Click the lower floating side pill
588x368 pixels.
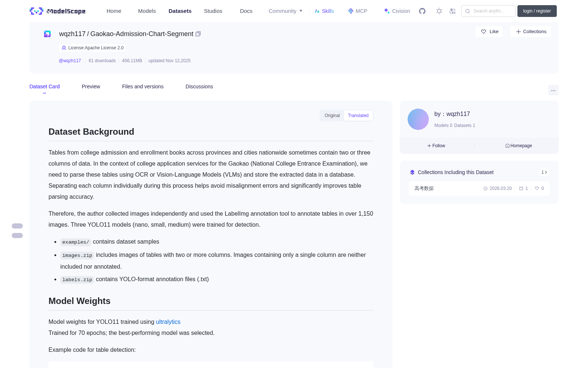[17, 236]
